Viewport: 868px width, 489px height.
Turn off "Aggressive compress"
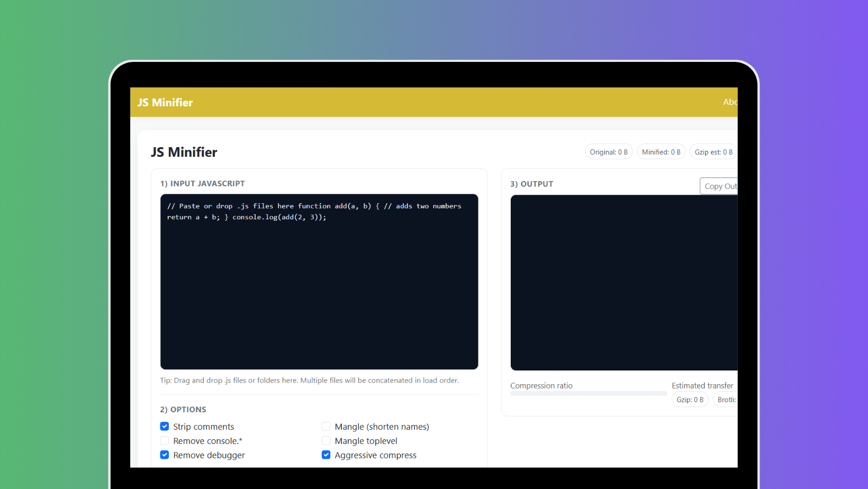(x=326, y=455)
